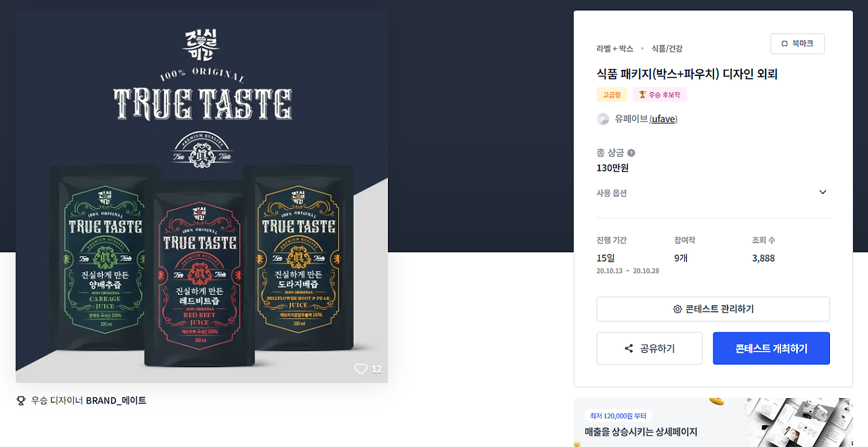
Task: Click the trophy icon in 우승 후보작 badge
Action: (x=642, y=94)
